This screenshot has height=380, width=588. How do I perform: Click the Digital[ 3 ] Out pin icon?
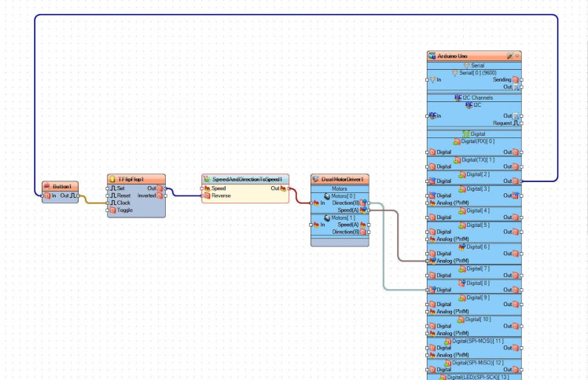516,195
